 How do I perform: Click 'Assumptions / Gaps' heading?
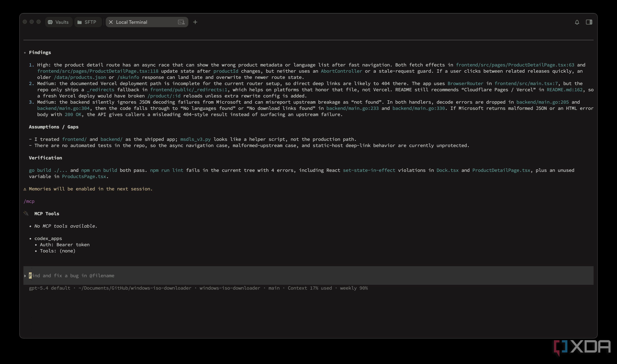point(54,127)
